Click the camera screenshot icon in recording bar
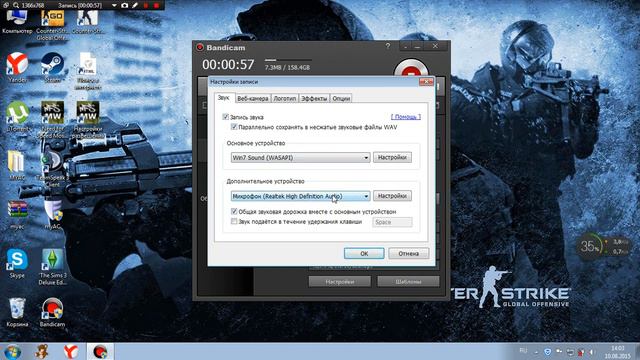Viewport: 640px width, 360px height. coord(124,5)
